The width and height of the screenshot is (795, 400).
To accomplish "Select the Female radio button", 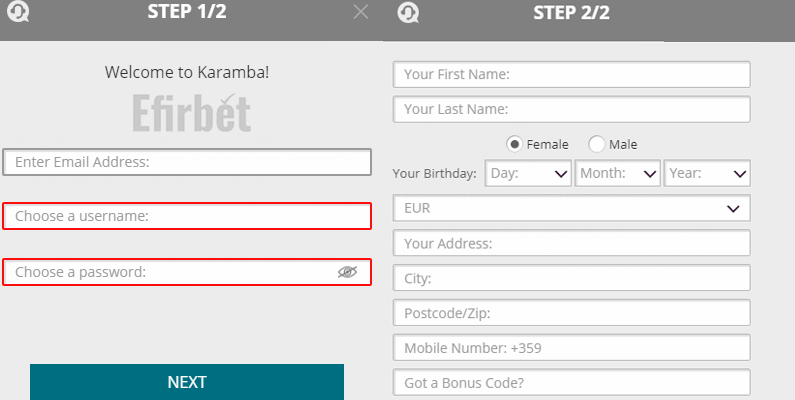I will (514, 144).
